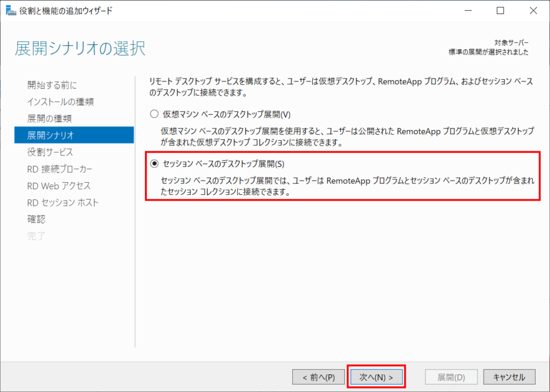Open RD セッション ホスト step
550x392 pixels.
[63, 202]
